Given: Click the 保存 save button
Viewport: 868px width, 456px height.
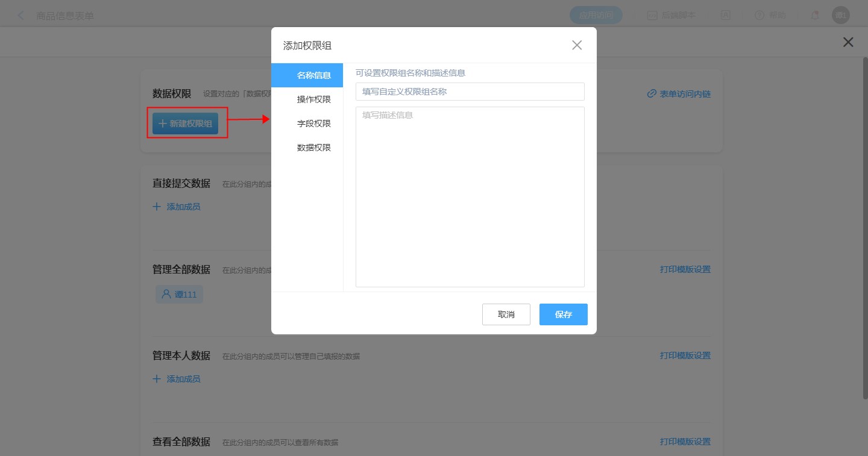Looking at the screenshot, I should (563, 314).
